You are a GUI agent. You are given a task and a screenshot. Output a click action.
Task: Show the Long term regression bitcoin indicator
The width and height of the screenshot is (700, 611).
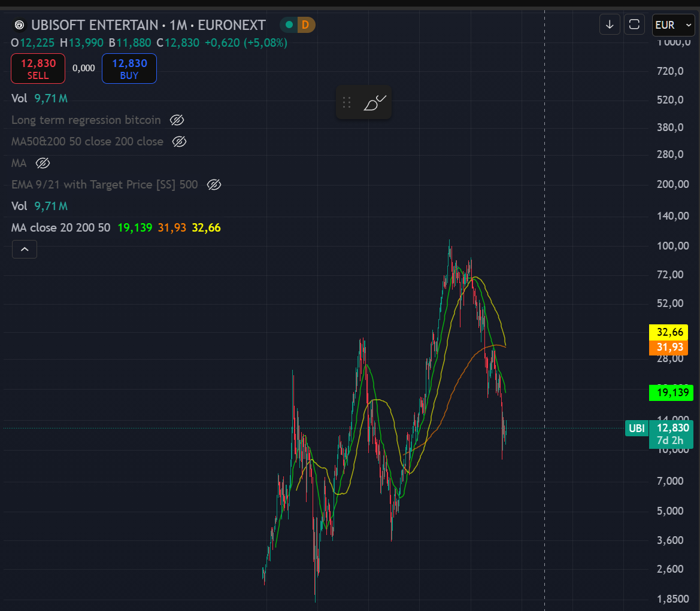177,120
